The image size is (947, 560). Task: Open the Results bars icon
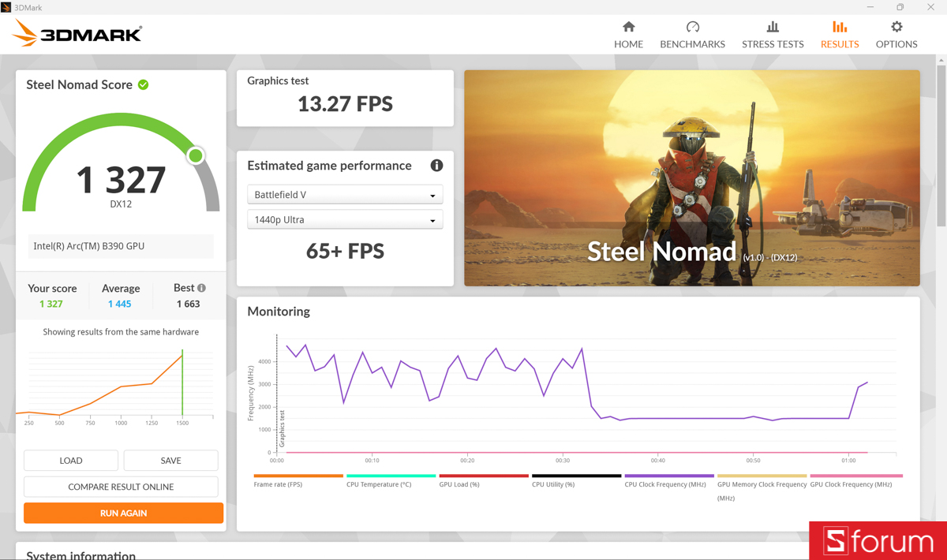tap(840, 27)
